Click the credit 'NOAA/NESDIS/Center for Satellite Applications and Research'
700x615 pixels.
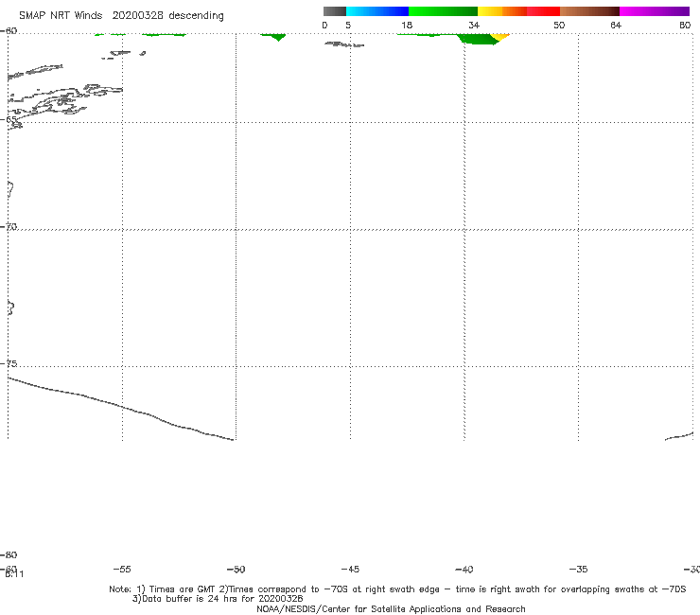click(391, 609)
